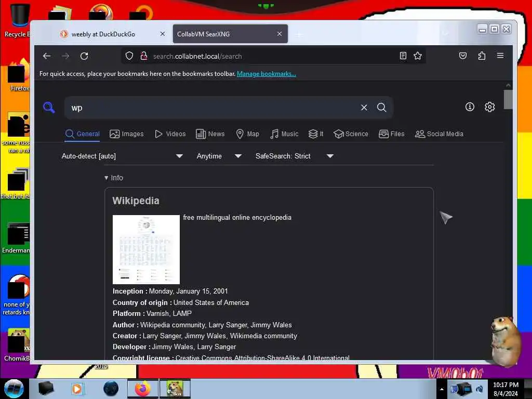Switch to the Map search category
The height and width of the screenshot is (399, 532).
pos(248,134)
